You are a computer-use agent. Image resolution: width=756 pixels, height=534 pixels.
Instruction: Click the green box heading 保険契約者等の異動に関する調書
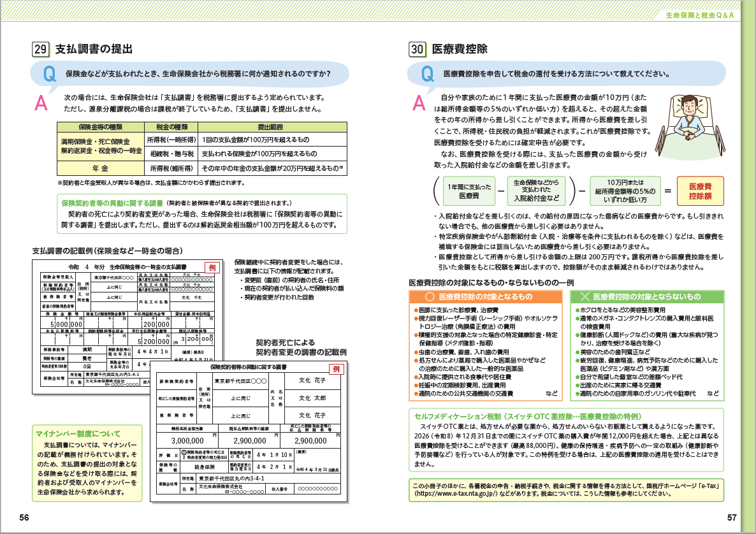pos(112,203)
